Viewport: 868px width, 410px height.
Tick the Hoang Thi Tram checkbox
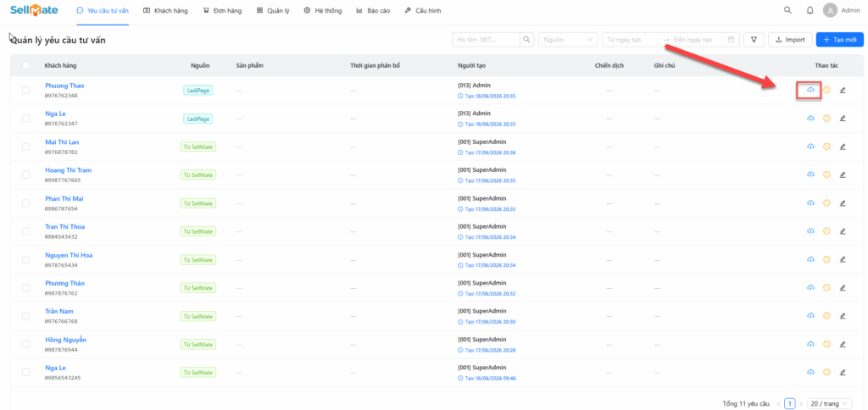(x=25, y=175)
